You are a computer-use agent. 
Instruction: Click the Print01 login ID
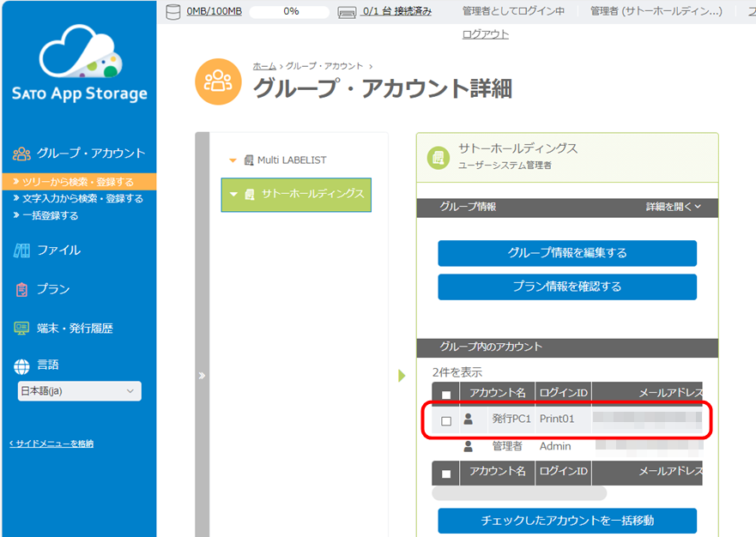pos(557,419)
